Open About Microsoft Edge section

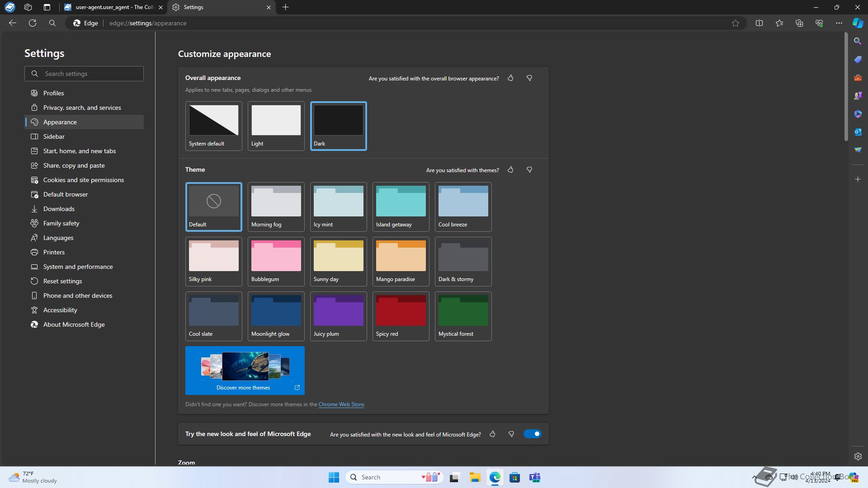(x=84, y=324)
